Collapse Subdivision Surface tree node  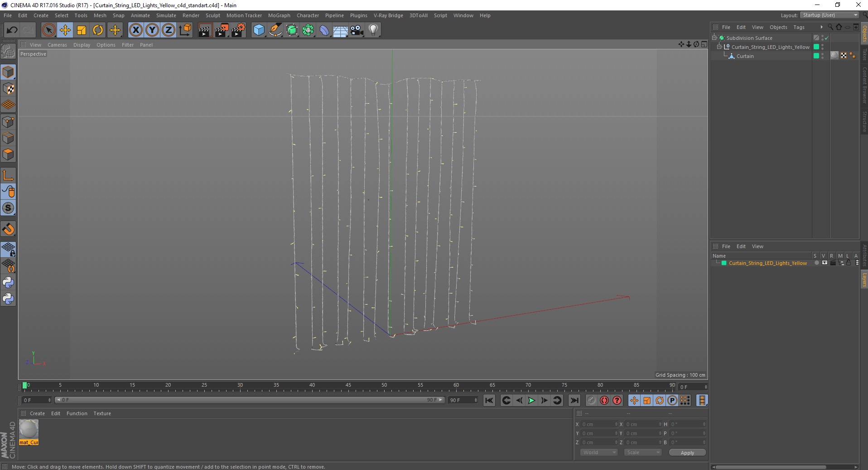[714, 38]
